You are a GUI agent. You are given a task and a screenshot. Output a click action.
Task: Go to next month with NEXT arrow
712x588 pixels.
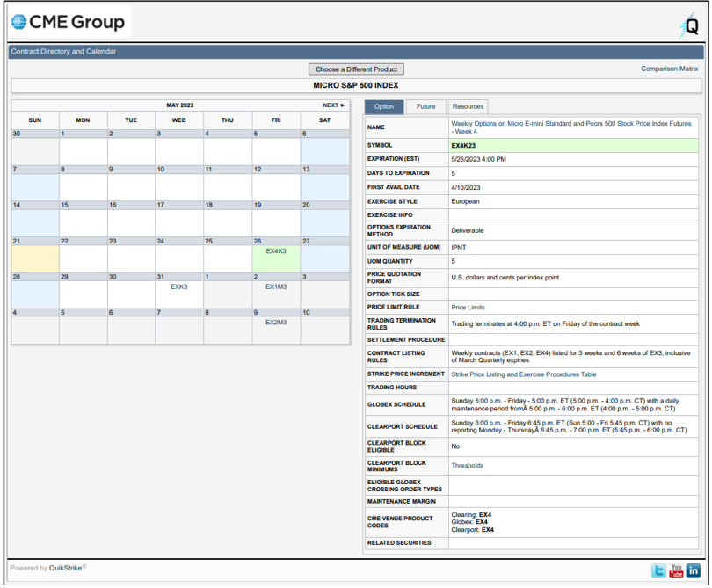[x=334, y=105]
